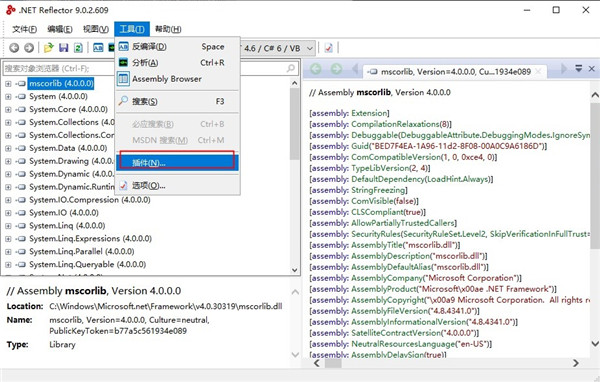This screenshot has width=600, height=382.
Task: Click the CLSCompliant attribute link
Action: coord(386,212)
